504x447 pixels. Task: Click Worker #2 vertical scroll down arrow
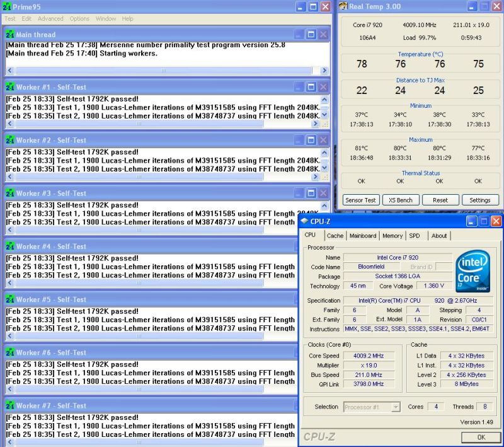point(324,168)
